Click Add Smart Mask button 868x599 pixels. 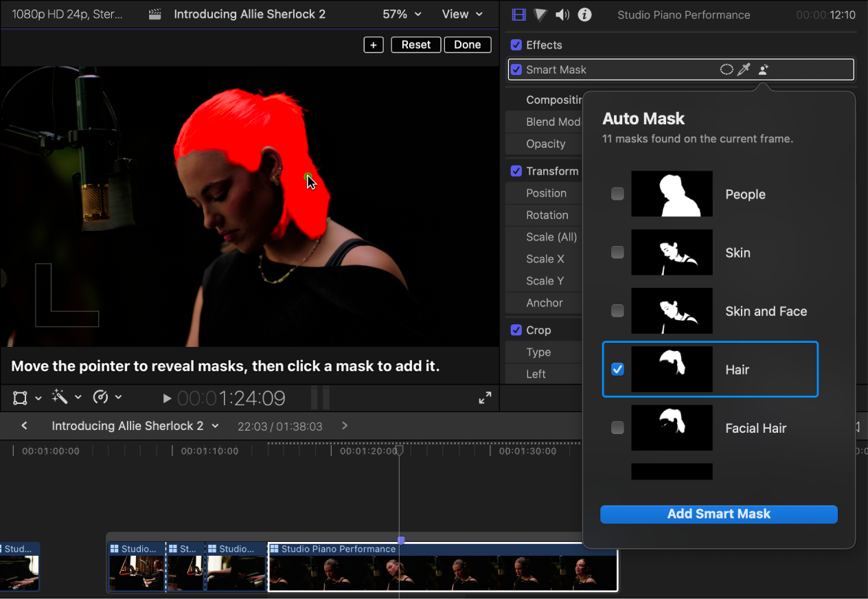point(719,515)
